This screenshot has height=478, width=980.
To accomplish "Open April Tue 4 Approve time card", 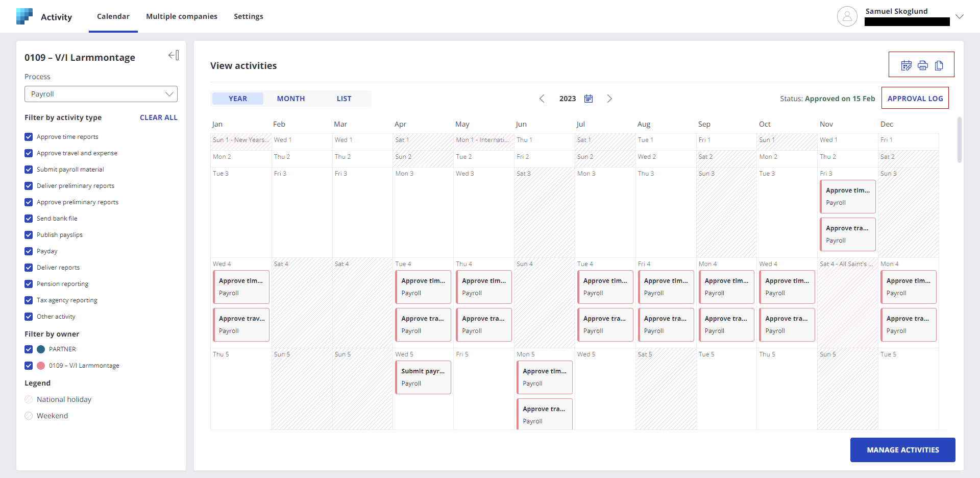I will pyautogui.click(x=423, y=287).
